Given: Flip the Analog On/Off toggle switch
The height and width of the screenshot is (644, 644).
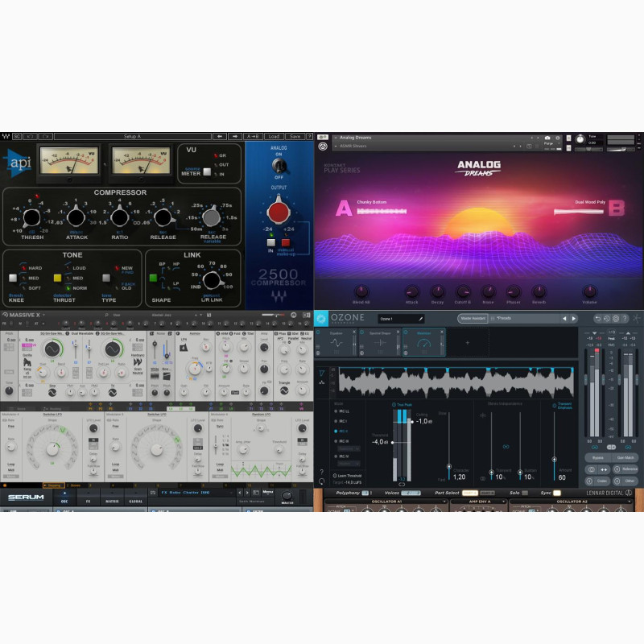Looking at the screenshot, I should [279, 166].
